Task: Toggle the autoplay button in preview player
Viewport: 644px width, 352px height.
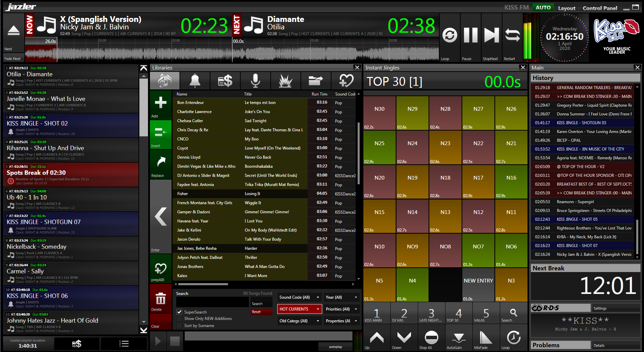Action: [335, 347]
